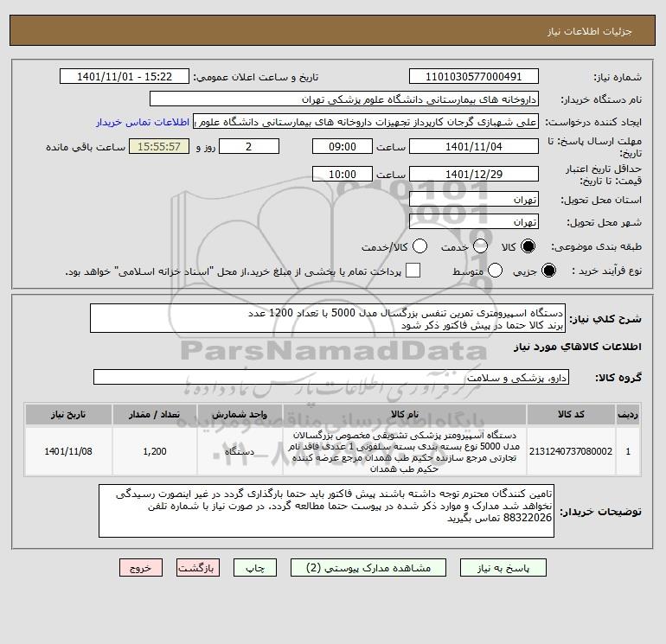Click the delivery city field تهران
The width and height of the screenshot is (666, 644).
[474, 221]
